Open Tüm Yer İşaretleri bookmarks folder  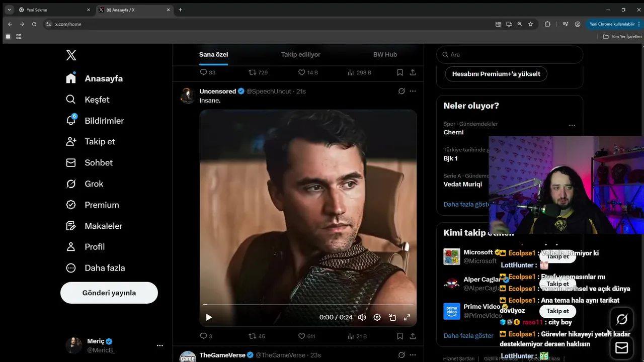click(x=622, y=37)
